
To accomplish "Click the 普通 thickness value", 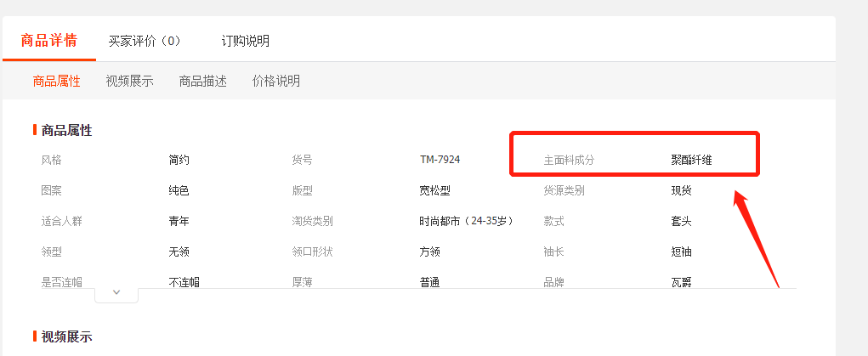I will pyautogui.click(x=429, y=282).
